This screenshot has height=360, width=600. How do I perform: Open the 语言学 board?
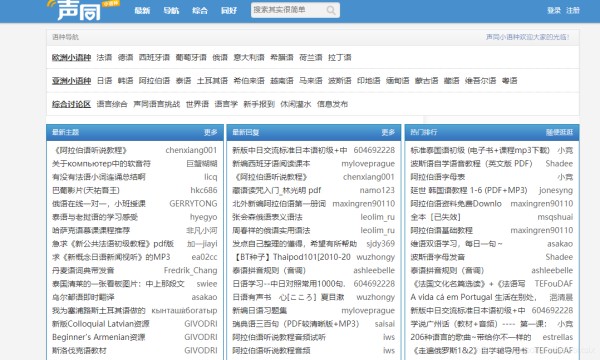[x=226, y=104]
